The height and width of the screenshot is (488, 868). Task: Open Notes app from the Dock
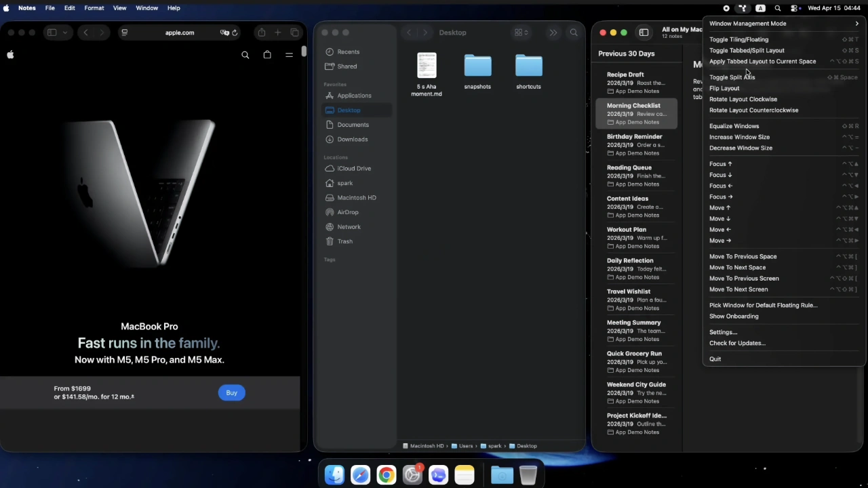coord(464,475)
